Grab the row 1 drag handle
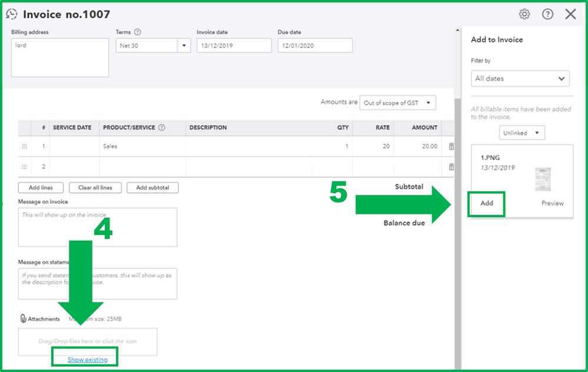Screen dimensions: 588x372 (24, 146)
